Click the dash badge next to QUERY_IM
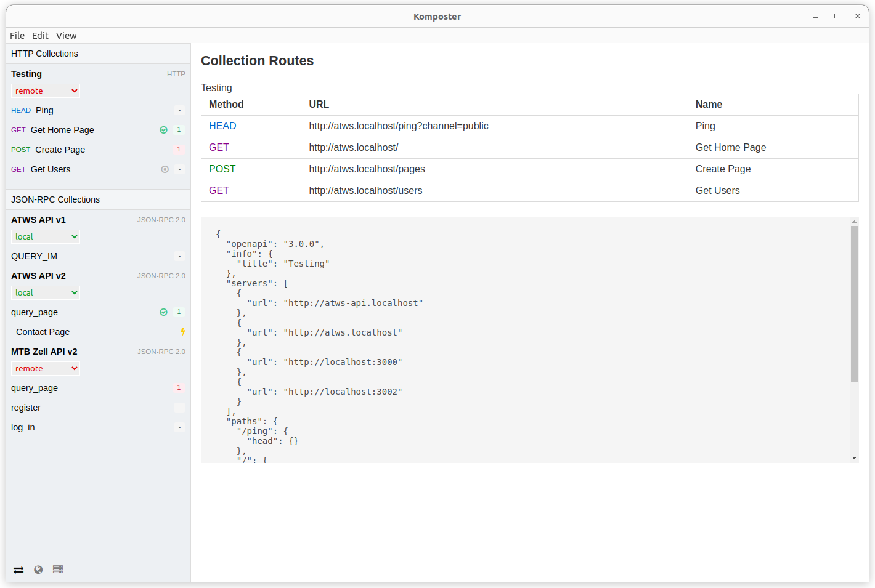875x588 pixels. coord(179,256)
